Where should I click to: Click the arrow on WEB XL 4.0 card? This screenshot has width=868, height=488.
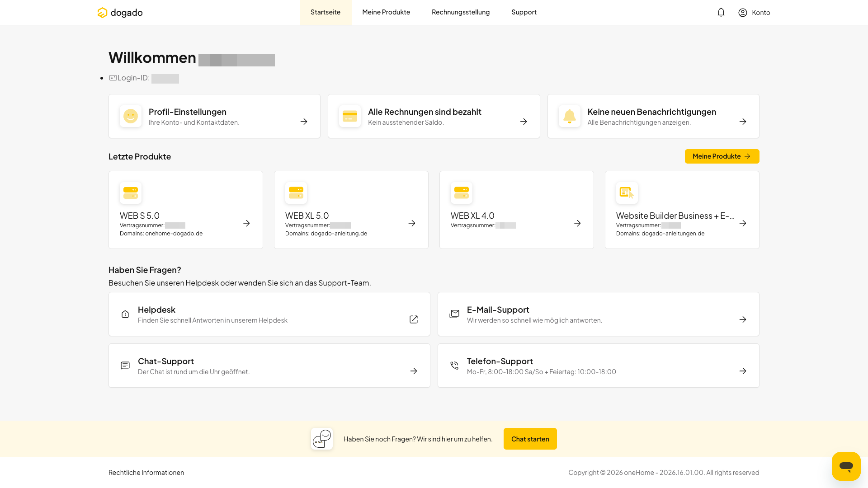click(577, 223)
